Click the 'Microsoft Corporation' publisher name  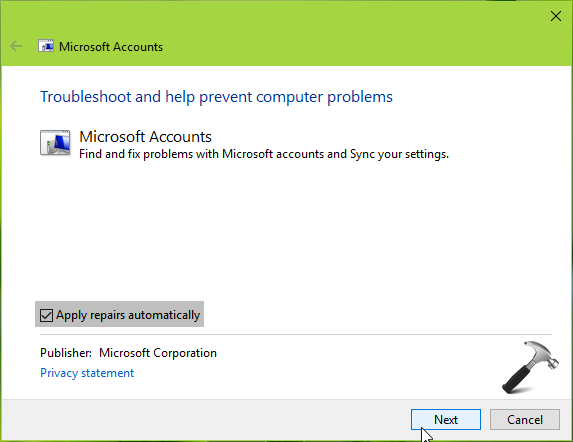point(158,353)
